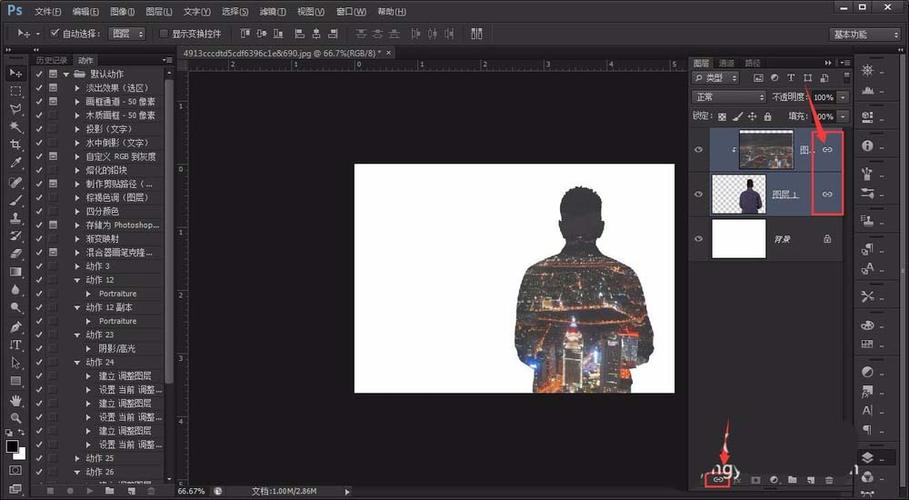Select the Crop tool

pyautogui.click(x=16, y=145)
